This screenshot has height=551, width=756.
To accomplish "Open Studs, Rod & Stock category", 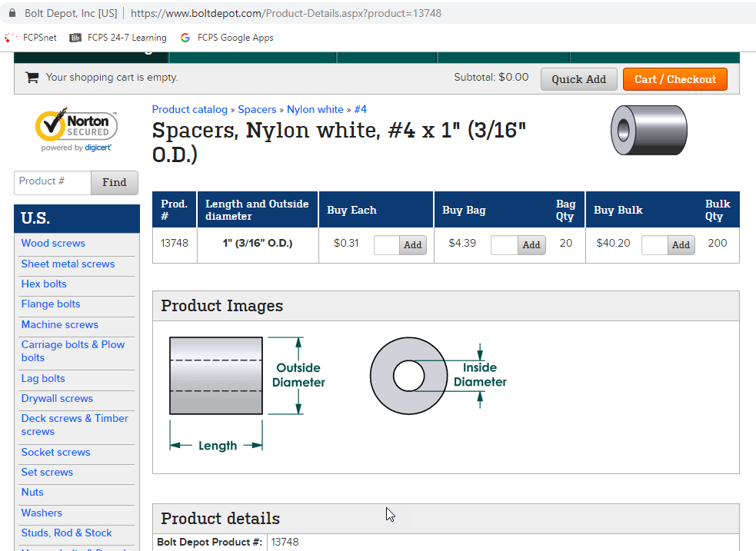I will coord(67,533).
